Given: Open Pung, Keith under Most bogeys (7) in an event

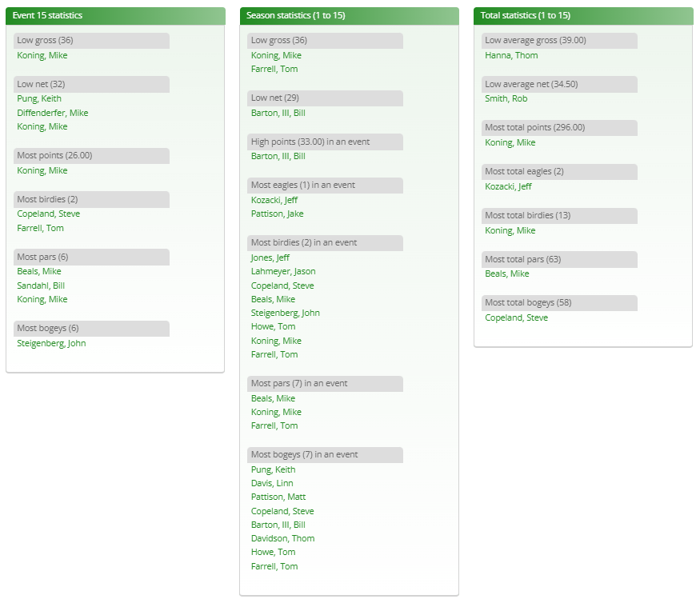Looking at the screenshot, I should [274, 469].
